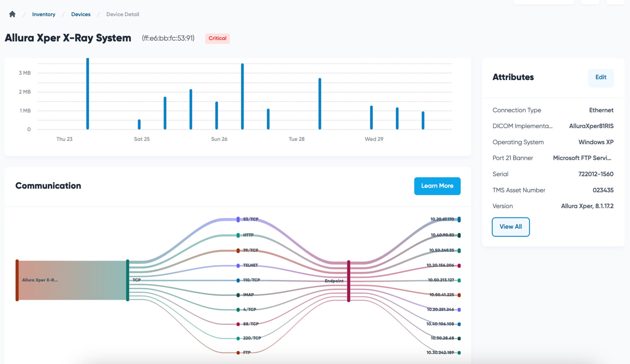Click Learn More in Communication panel
630x364 pixels.
(x=437, y=186)
